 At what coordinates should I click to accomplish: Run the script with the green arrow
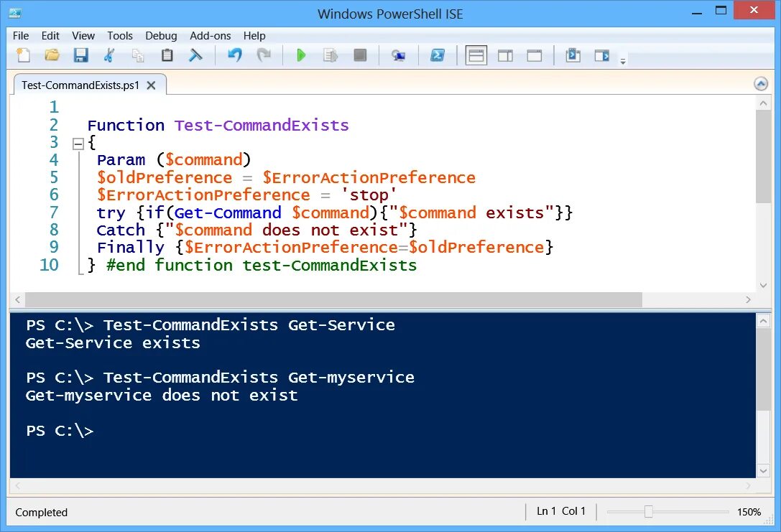pos(301,55)
